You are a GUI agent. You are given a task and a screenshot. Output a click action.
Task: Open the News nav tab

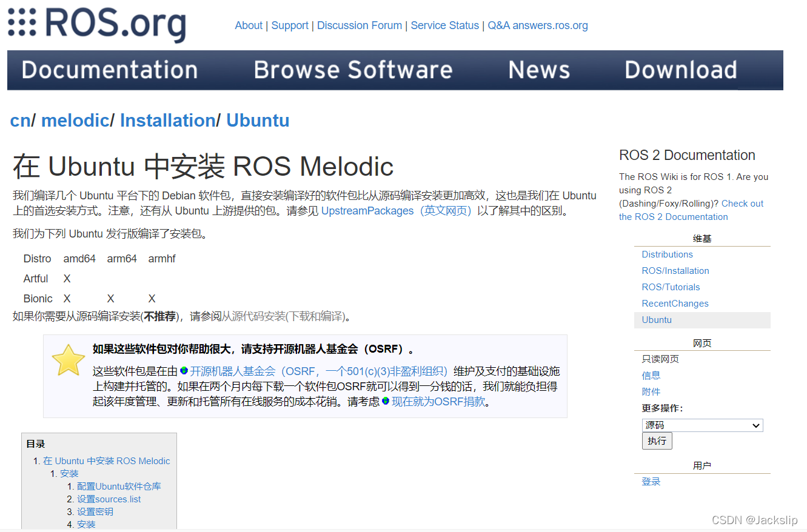539,70
